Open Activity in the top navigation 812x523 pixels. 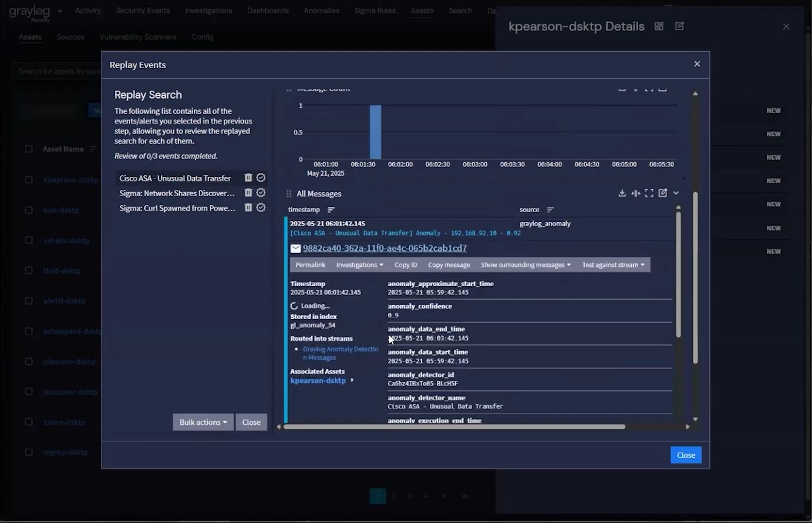(88, 11)
